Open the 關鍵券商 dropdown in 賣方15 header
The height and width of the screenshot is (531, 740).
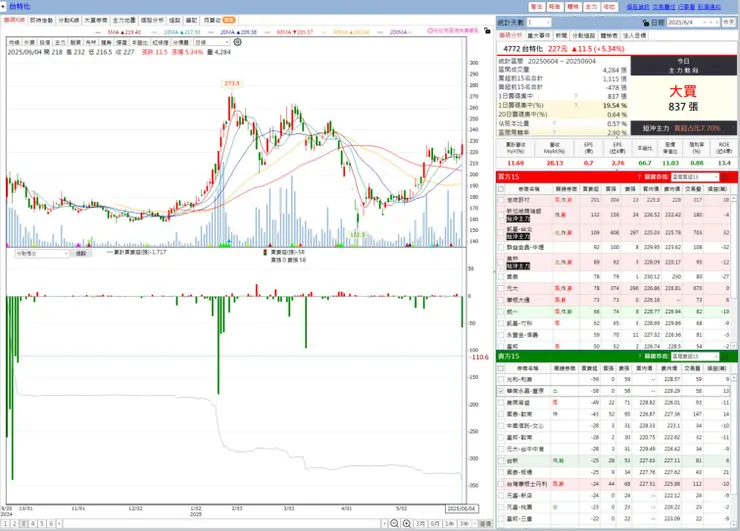(x=695, y=356)
